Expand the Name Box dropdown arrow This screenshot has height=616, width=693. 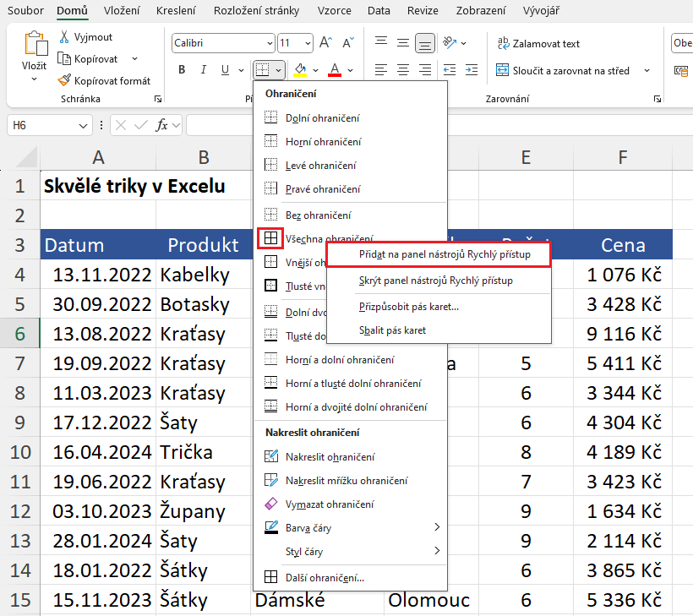84,125
